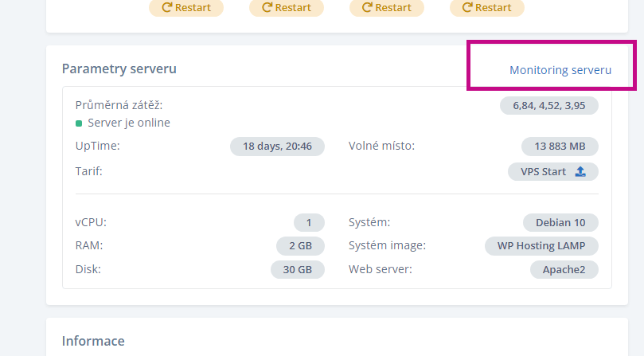Click the Apache2 web server badge
644x356 pixels.
(564, 269)
